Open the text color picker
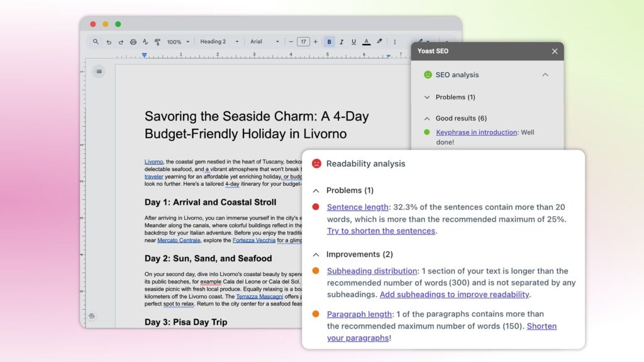Image resolution: width=644 pixels, height=362 pixels. click(366, 42)
